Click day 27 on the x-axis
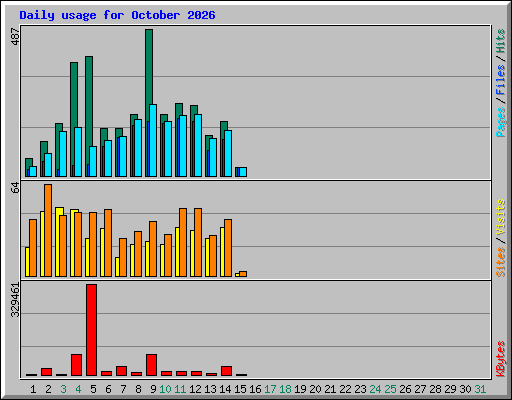Image resolution: width=512 pixels, height=400 pixels. pos(420,389)
